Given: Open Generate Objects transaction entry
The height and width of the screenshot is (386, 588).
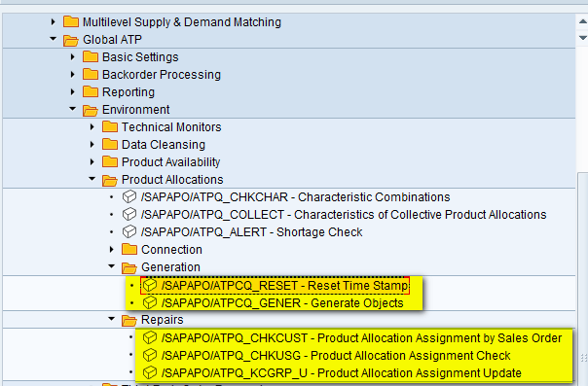Looking at the screenshot, I should pyautogui.click(x=282, y=303).
